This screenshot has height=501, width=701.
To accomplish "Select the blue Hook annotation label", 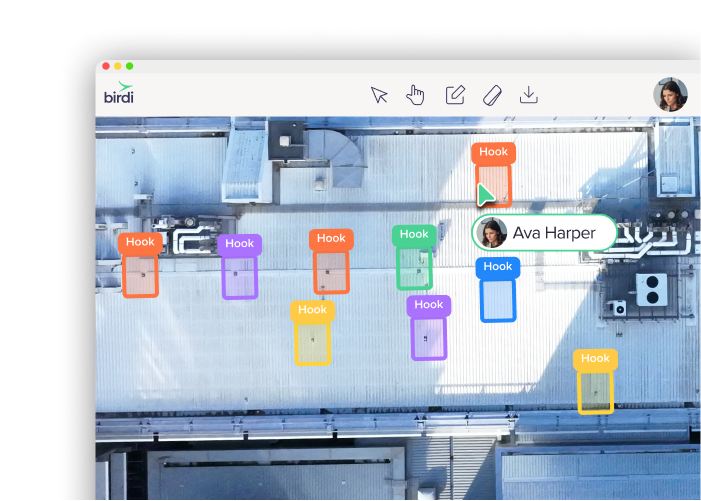I will point(498,267).
